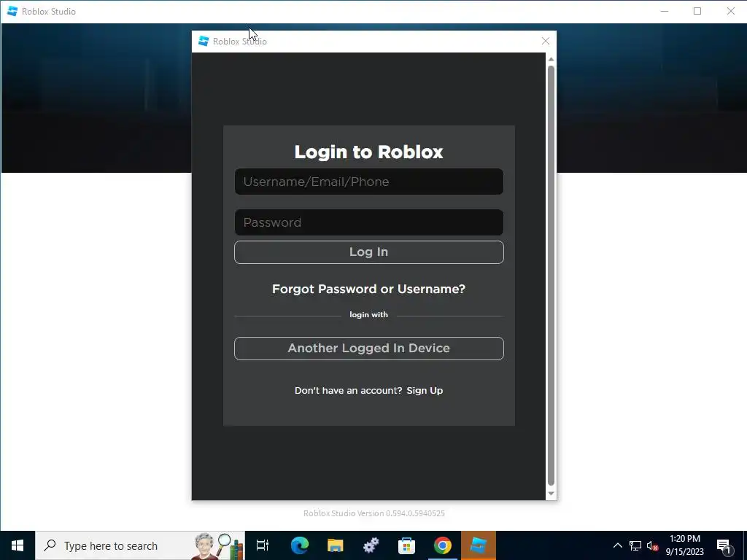
Task: Launch Microsoft Edge from taskbar
Action: point(300,545)
